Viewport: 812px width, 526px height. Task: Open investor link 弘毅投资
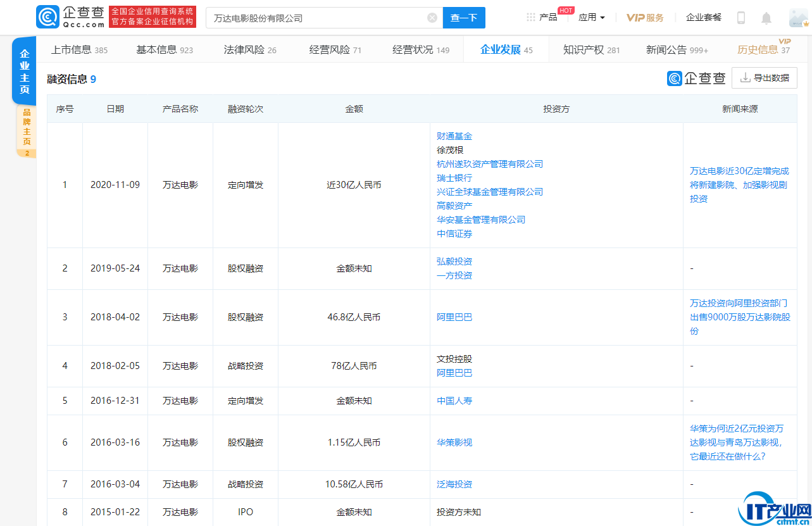[454, 261]
